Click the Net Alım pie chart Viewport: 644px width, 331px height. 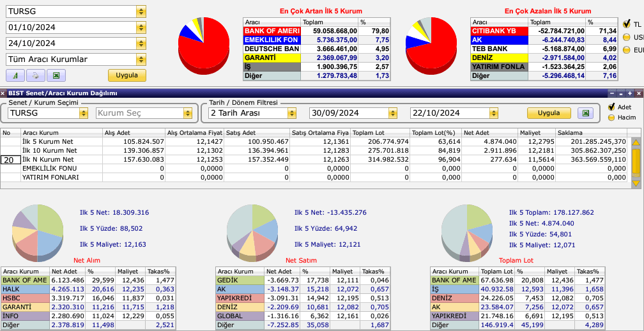(37, 233)
